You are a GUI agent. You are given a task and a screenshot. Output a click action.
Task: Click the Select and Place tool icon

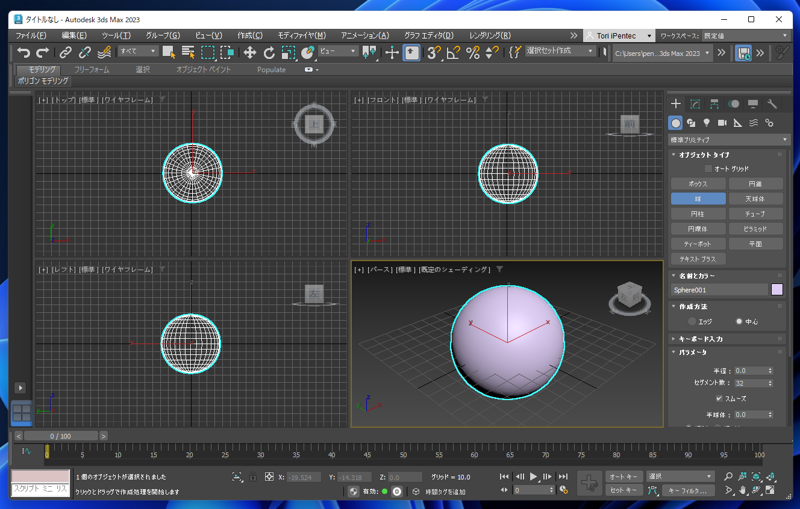click(308, 52)
